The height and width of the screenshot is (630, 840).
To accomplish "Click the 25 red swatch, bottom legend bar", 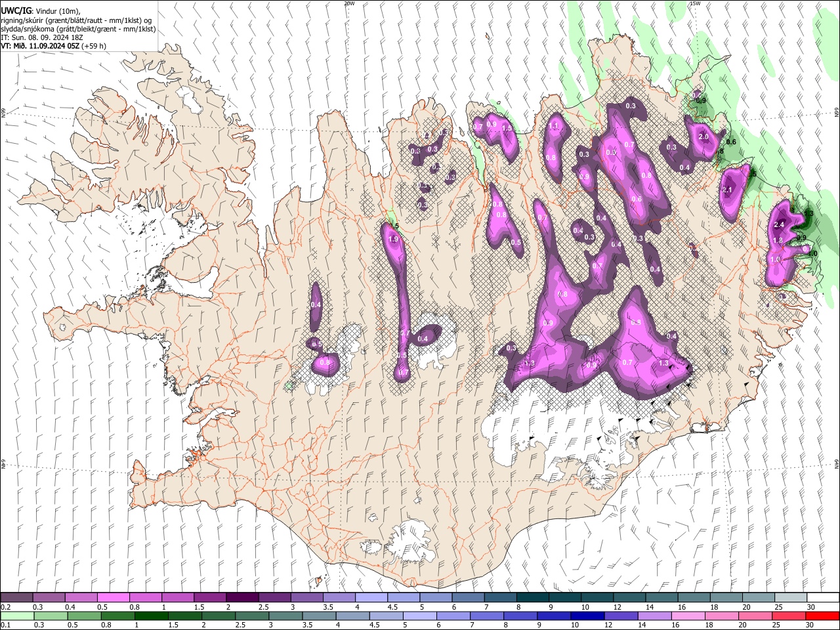I will (788, 616).
